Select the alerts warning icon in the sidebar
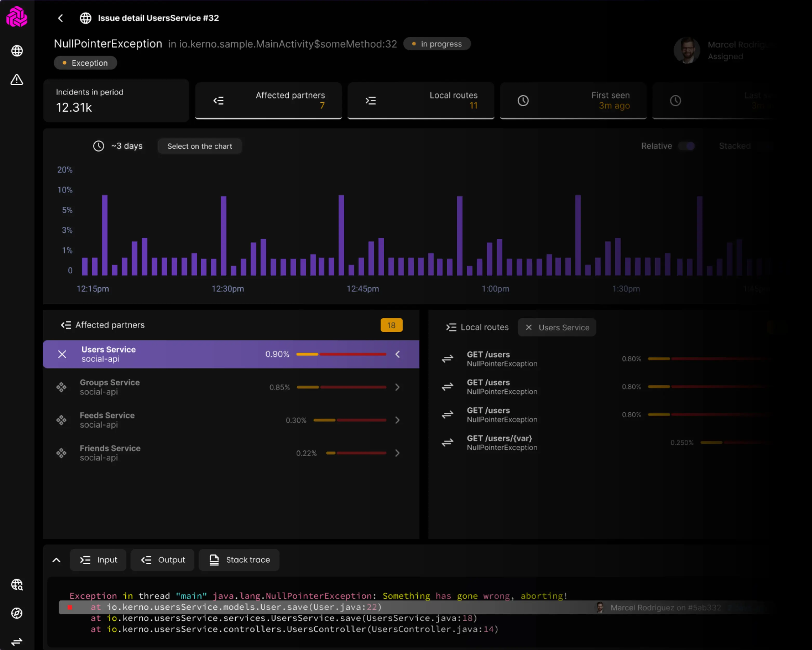Image resolution: width=812 pixels, height=650 pixels. tap(17, 80)
